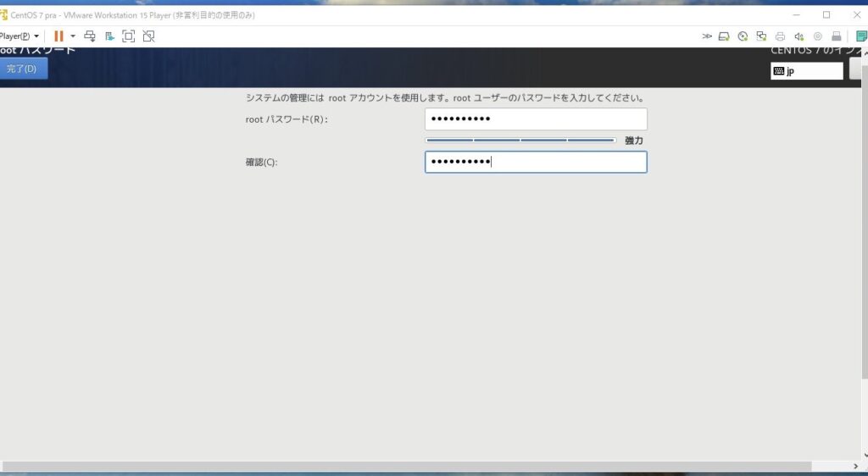Open the Player(P) menu
The image size is (868, 476).
tap(19, 36)
